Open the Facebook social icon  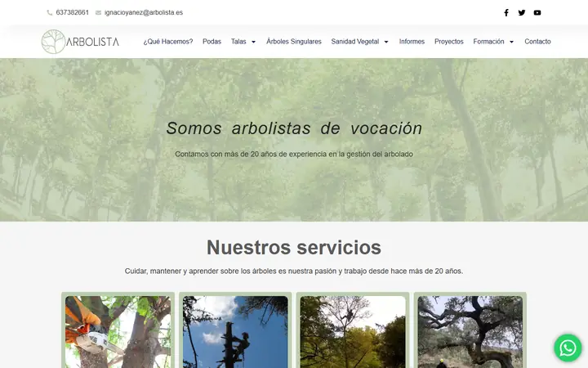[x=506, y=13]
